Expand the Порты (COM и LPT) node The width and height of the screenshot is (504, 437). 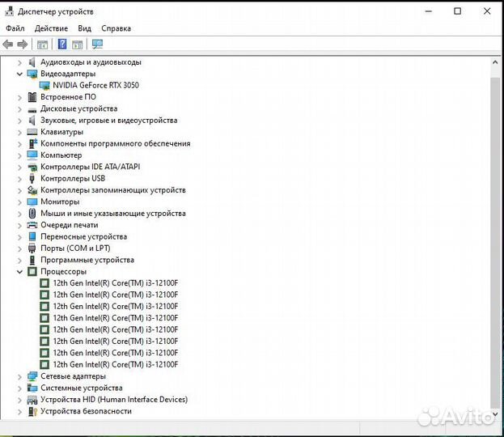[x=19, y=248]
